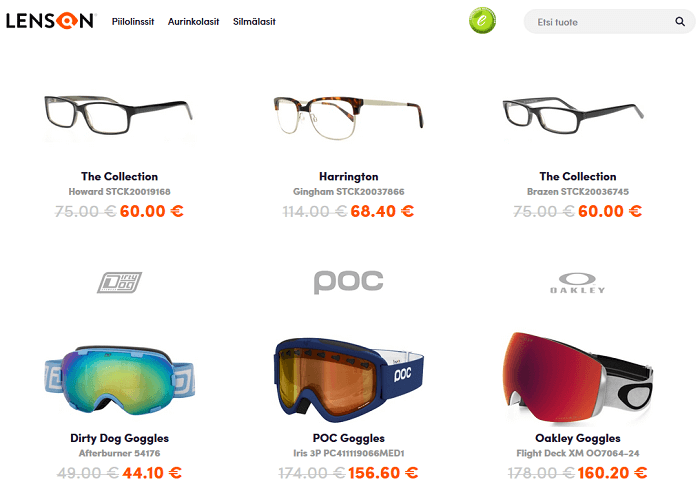This screenshot has height=495, width=700.
Task: View the Harrington Gingham glasses image
Action: pos(348,118)
